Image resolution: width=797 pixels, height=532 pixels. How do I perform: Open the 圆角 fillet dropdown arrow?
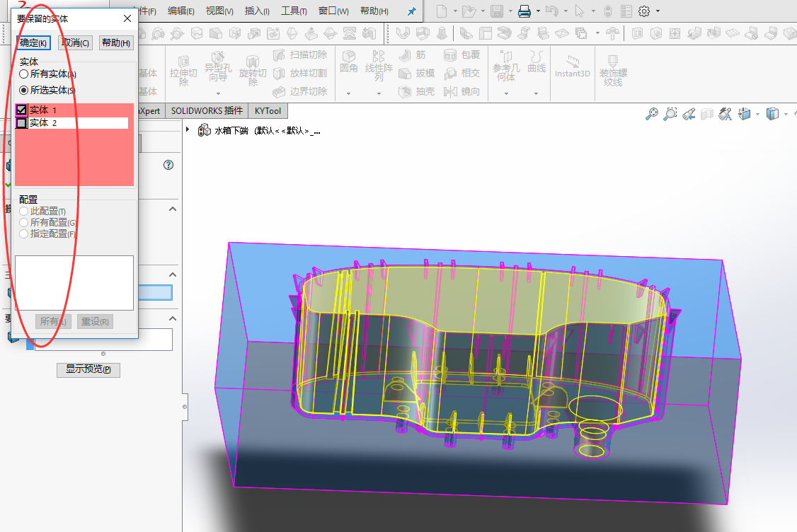click(x=349, y=93)
